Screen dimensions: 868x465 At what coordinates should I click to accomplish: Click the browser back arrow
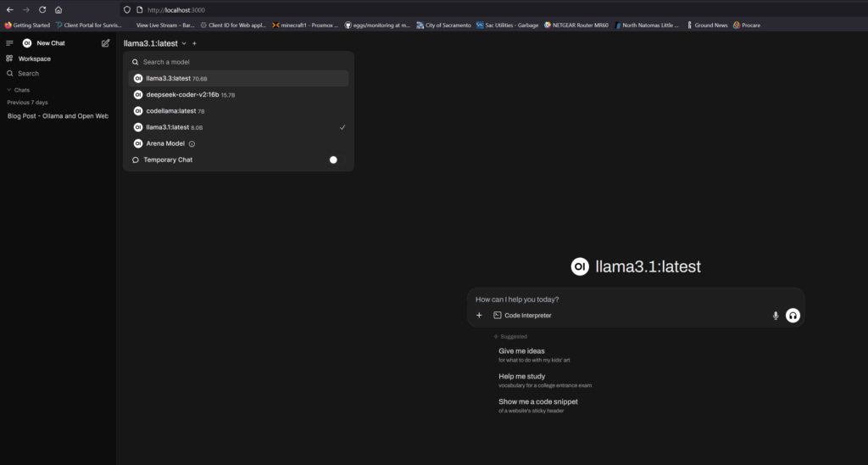10,10
